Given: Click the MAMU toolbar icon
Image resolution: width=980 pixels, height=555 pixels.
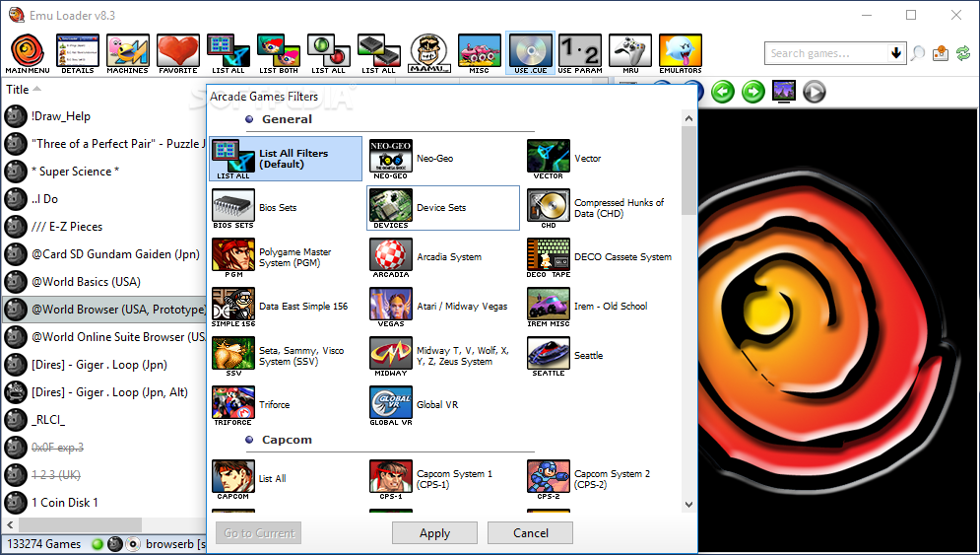Looking at the screenshot, I should coord(429,54).
